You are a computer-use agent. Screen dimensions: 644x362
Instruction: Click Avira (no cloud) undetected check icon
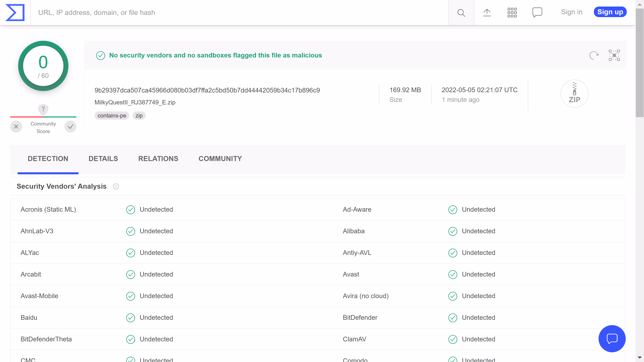click(453, 296)
